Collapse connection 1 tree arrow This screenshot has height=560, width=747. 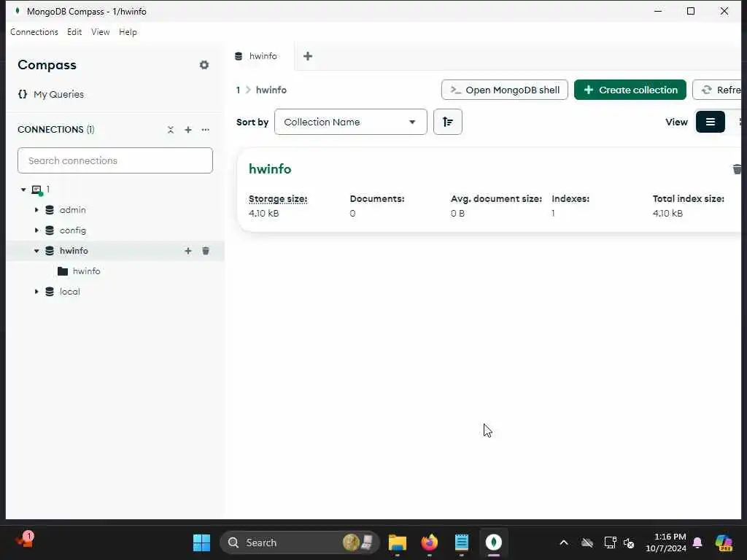[x=23, y=190]
